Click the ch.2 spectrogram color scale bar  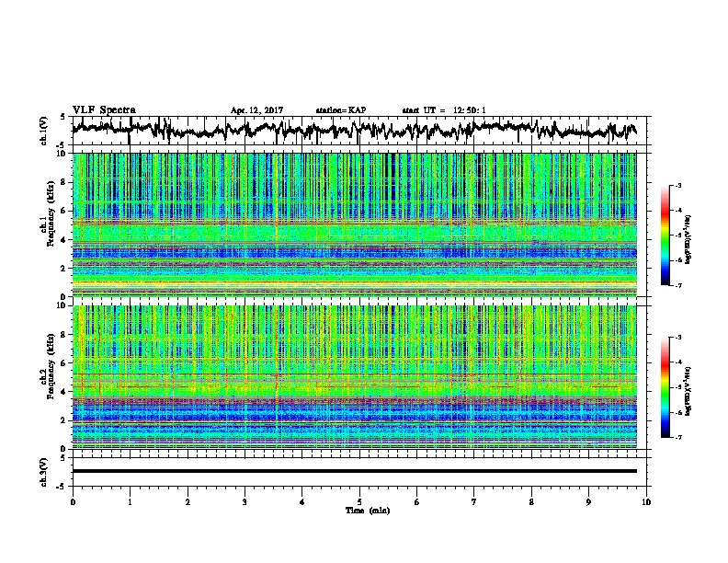point(665,387)
